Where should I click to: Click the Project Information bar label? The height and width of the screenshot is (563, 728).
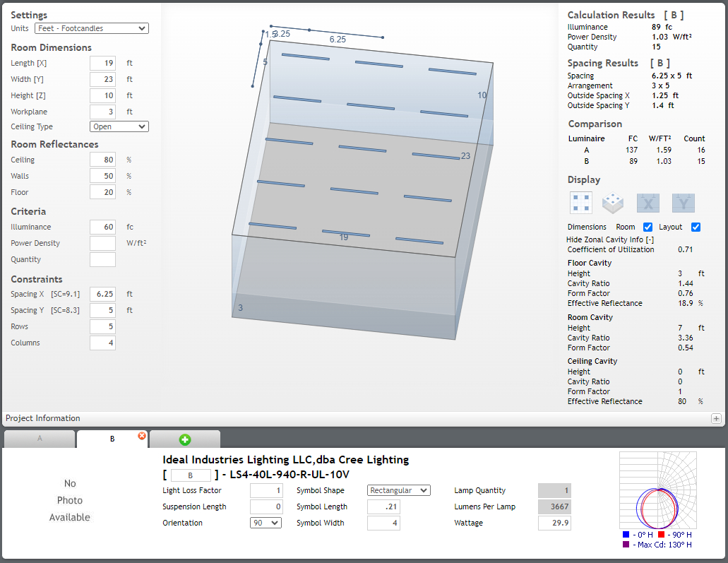[43, 418]
